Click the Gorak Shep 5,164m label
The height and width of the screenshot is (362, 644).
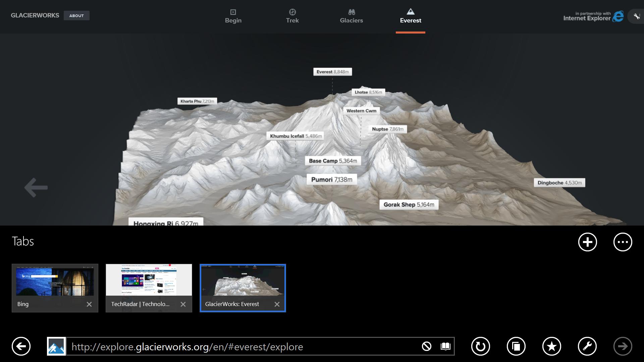(409, 205)
